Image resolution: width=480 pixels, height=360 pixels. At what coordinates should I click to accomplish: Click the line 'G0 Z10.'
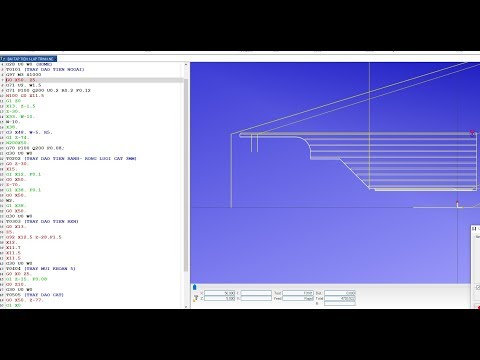click(16, 284)
